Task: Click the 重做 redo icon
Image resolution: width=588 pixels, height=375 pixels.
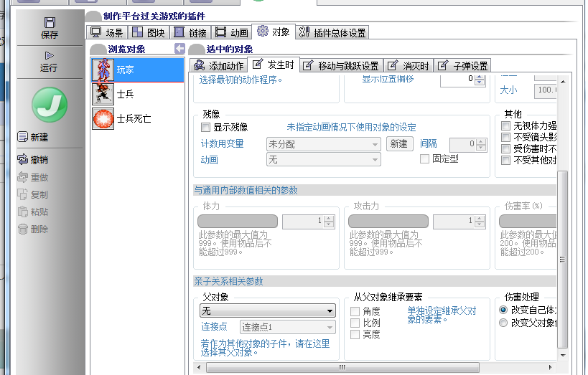Action: pos(22,177)
